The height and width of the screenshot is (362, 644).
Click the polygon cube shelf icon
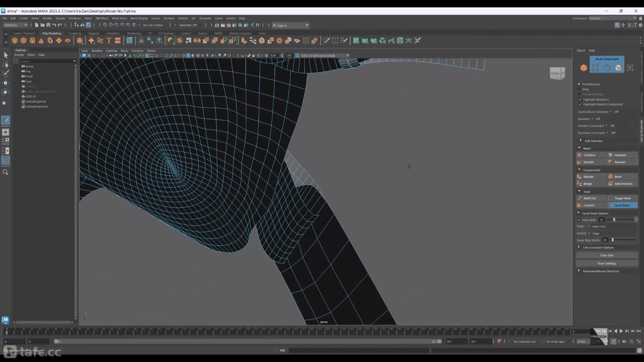pyautogui.click(x=23, y=41)
